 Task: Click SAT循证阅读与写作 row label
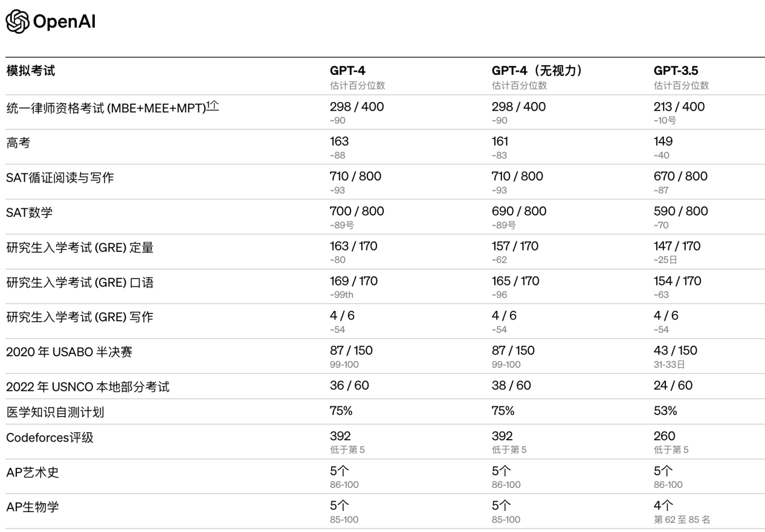tap(60, 178)
